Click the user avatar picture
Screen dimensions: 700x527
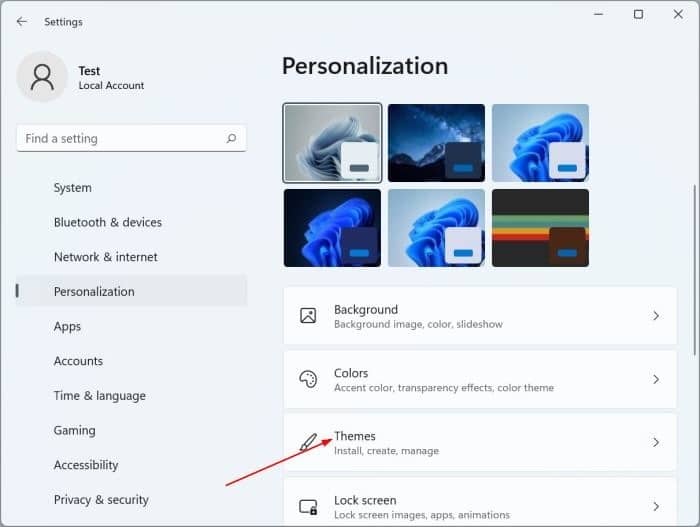pyautogui.click(x=42, y=77)
